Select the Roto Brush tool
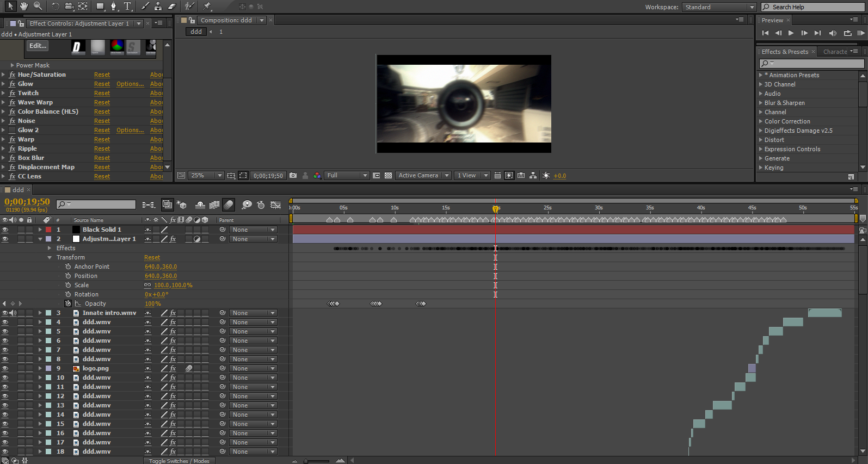Image resolution: width=868 pixels, height=464 pixels. (189, 7)
